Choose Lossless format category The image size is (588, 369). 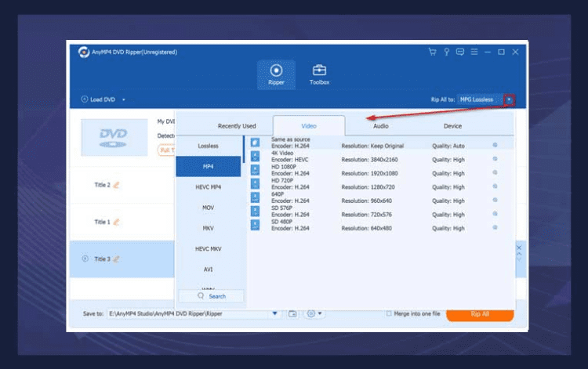point(208,146)
